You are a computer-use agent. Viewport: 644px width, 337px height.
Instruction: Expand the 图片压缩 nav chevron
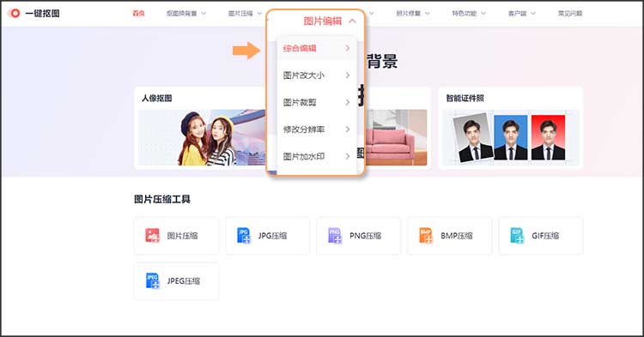(x=259, y=14)
